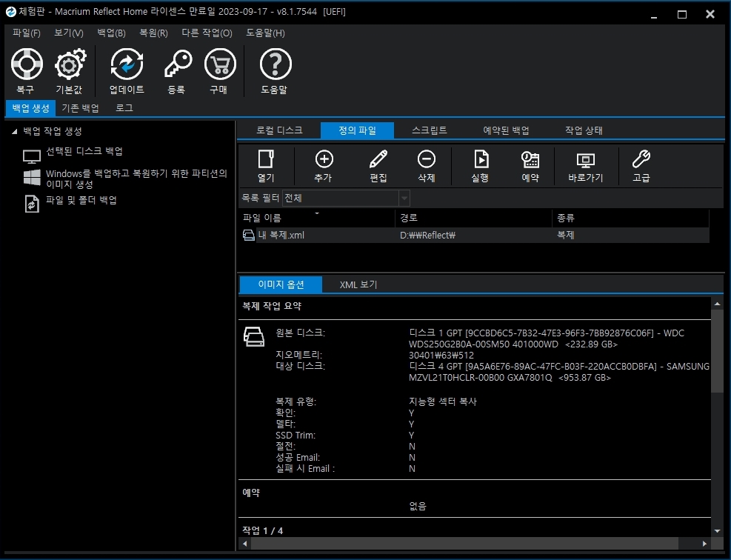This screenshot has width=731, height=560.
Task: Open the 복구 rescue media icon
Action: click(27, 64)
